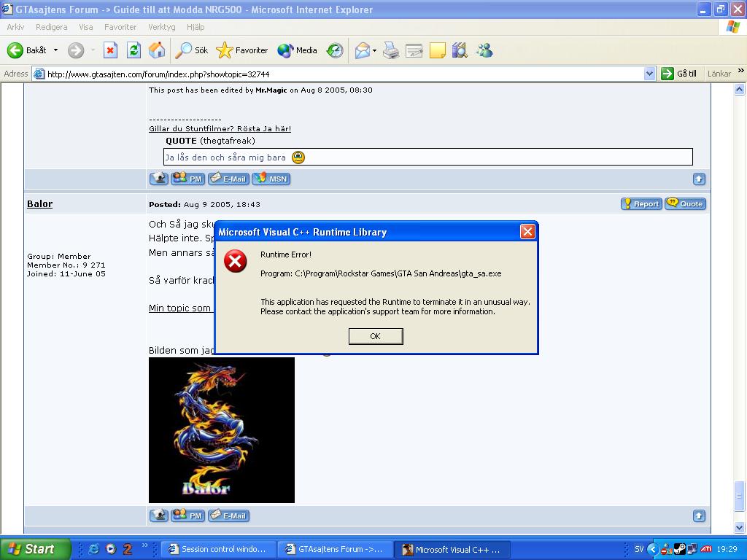Open the Windows Start menu
This screenshot has width=747, height=560.
34,549
